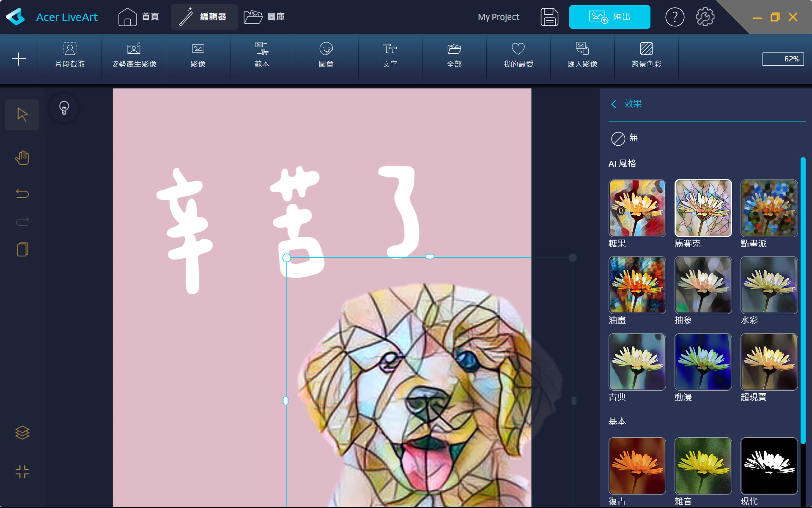Select the arrow pointer tool
This screenshot has height=508, width=812.
coord(22,114)
